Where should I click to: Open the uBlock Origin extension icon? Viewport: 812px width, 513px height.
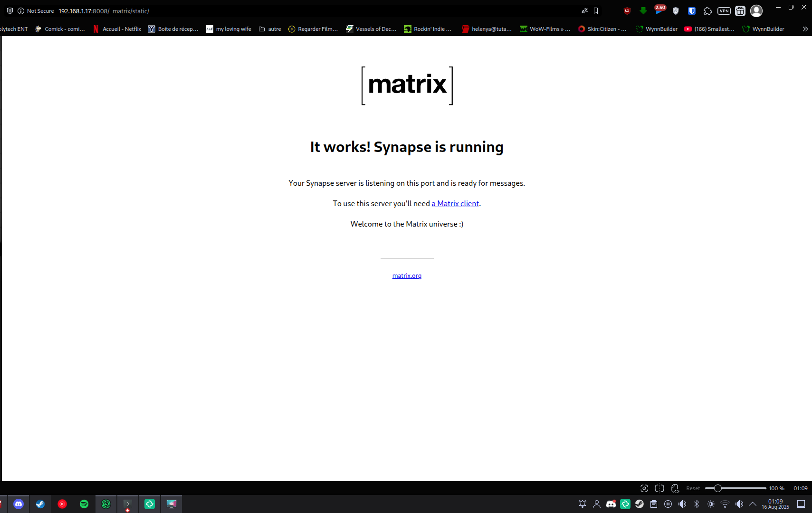627,11
